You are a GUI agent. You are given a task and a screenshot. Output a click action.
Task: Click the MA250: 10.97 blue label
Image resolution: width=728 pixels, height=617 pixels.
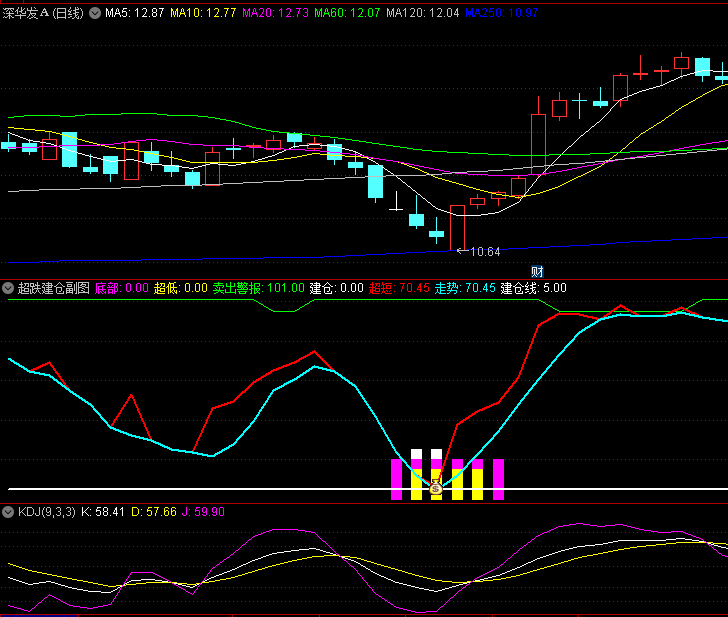[502, 13]
